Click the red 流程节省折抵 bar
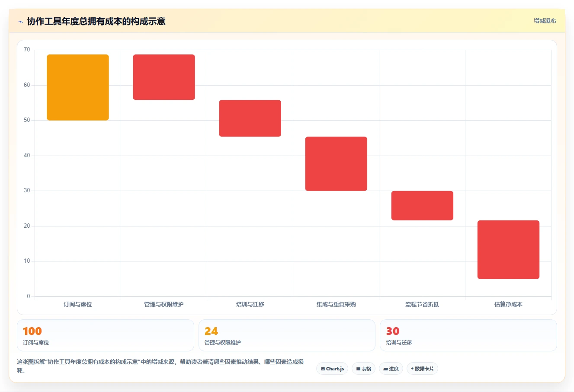This screenshot has height=392, width=574. click(x=422, y=206)
